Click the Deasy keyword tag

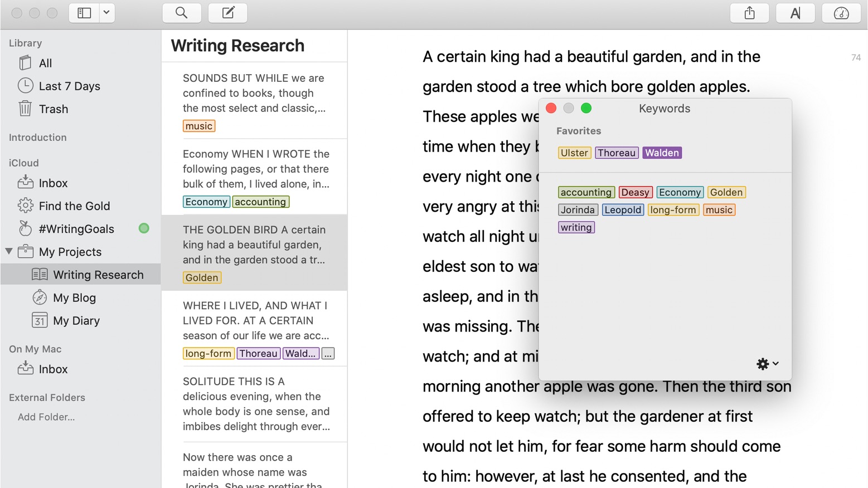(x=635, y=192)
